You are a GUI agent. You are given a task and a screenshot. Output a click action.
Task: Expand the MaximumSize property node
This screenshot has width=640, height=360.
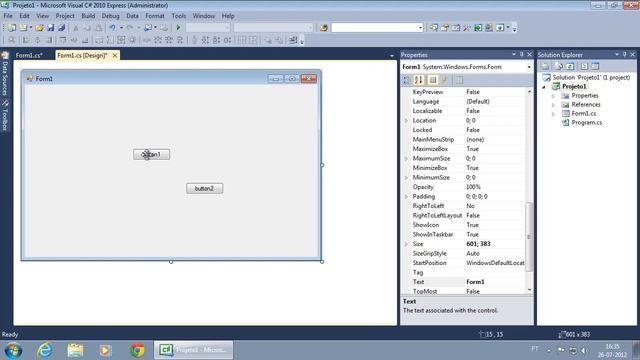(x=406, y=158)
